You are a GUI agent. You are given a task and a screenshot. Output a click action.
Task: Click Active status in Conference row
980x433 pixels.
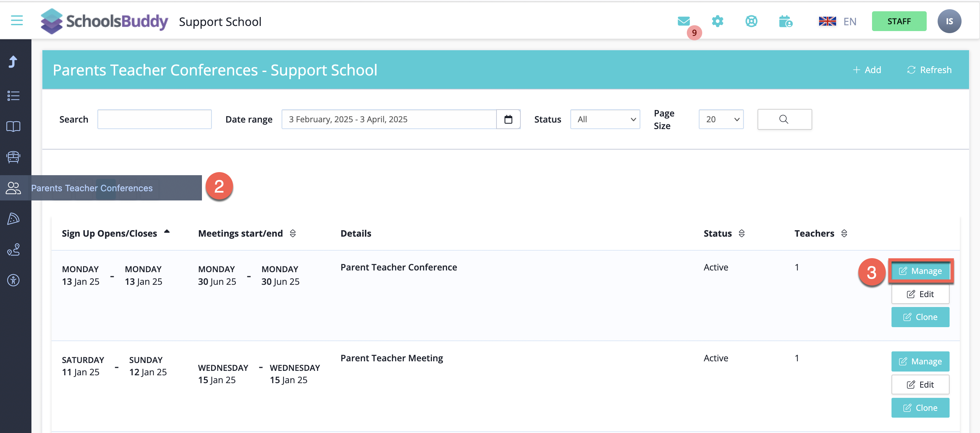point(716,267)
